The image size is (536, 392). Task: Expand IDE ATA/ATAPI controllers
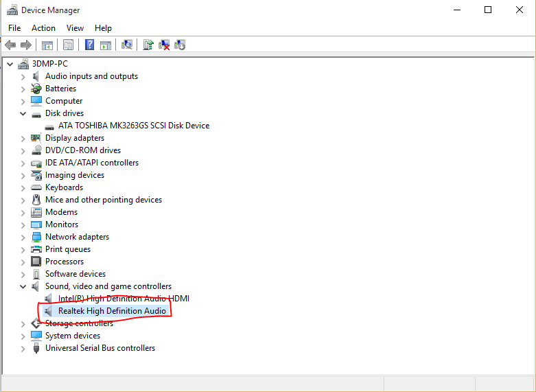tap(23, 163)
